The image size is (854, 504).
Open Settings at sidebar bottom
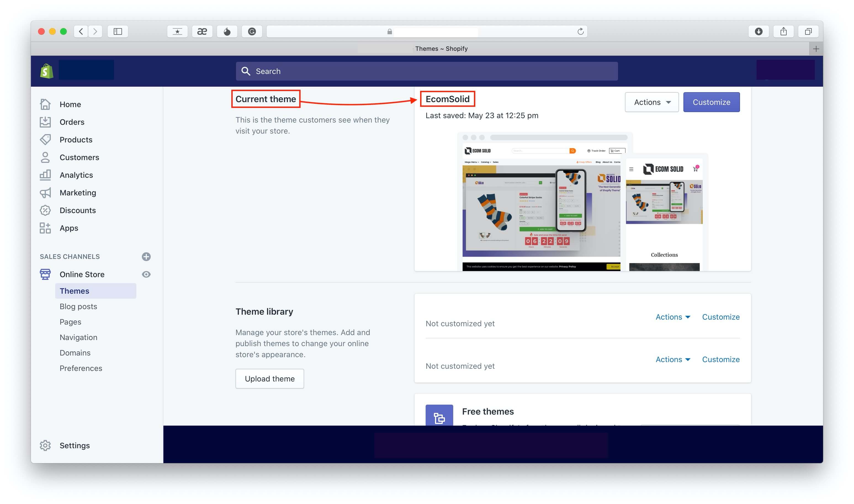(75, 445)
